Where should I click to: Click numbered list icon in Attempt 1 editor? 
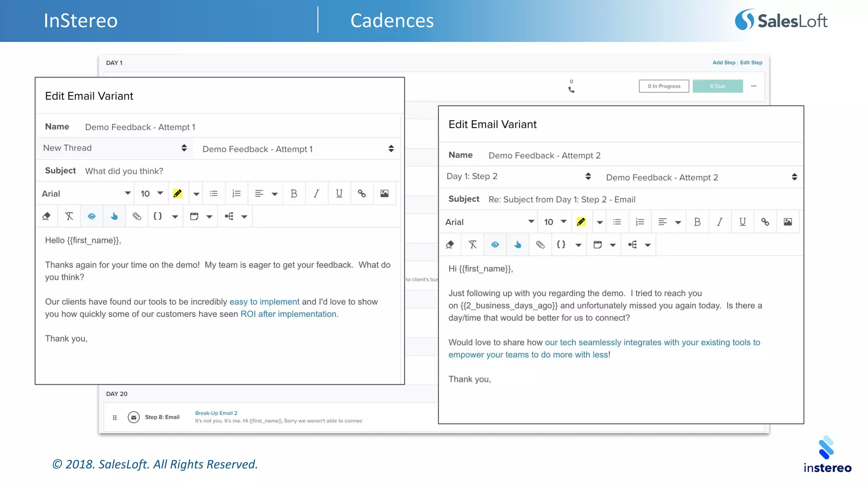[236, 194]
